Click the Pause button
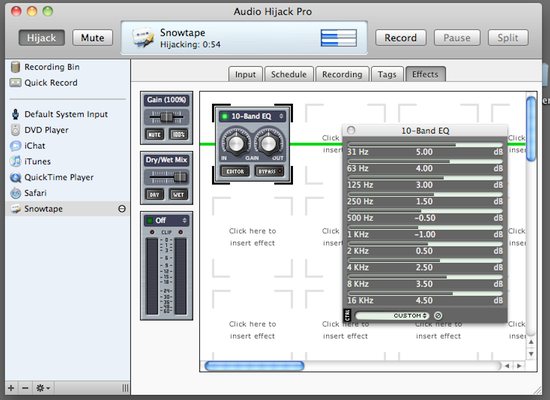Screen dimensions: 550x400 click(x=457, y=38)
